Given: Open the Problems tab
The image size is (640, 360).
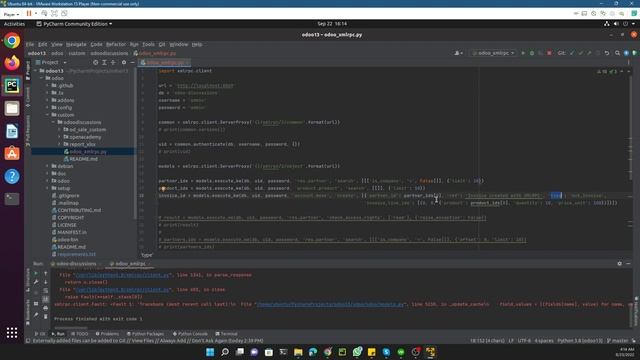Looking at the screenshot, I should click(x=107, y=334).
